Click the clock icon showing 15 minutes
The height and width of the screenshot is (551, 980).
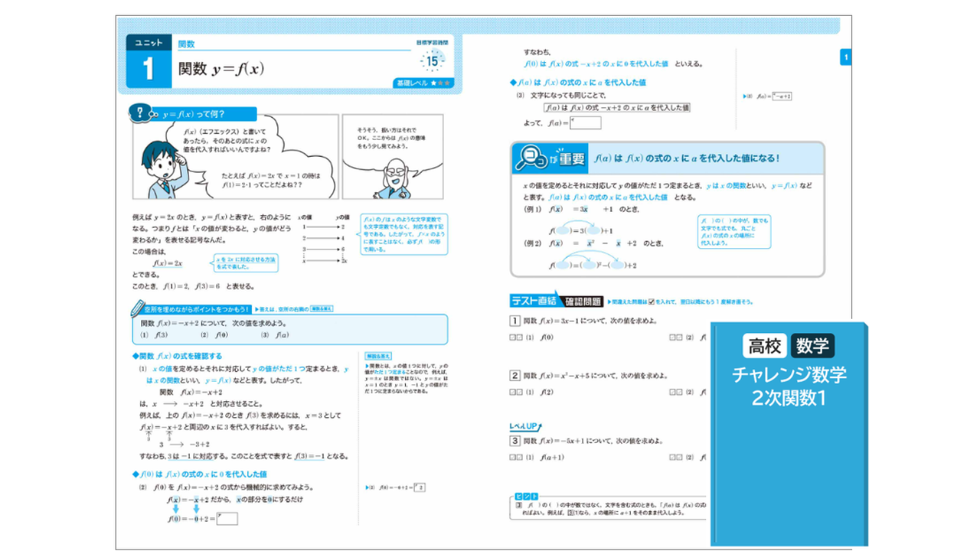point(432,60)
